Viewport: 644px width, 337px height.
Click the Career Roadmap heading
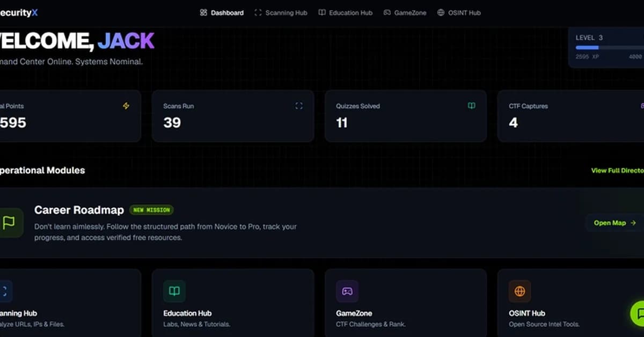(79, 210)
